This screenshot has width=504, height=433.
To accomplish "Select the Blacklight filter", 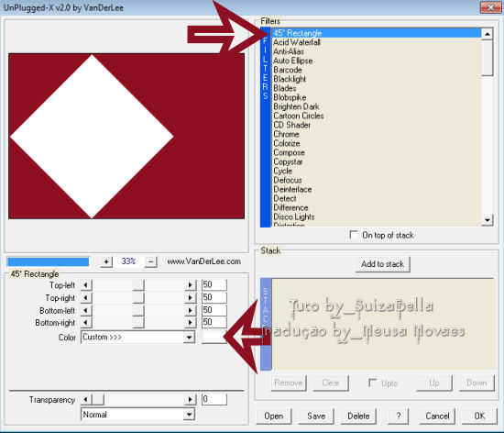I will [377, 79].
